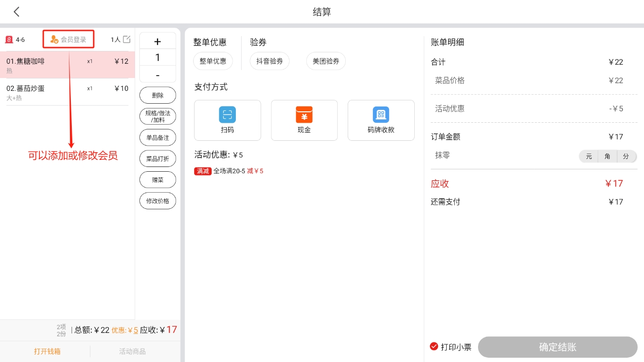Toggle the print receipt checkbox
Viewport: 644px width, 362px height.
(x=434, y=347)
